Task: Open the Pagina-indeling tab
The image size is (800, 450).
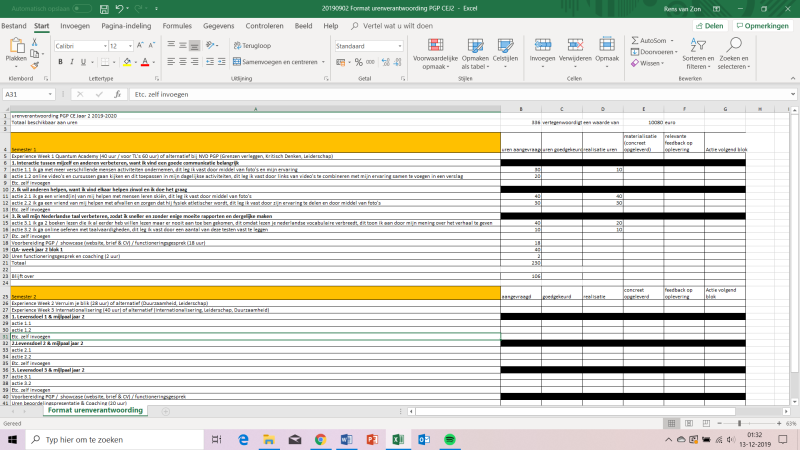Action: tap(126, 26)
